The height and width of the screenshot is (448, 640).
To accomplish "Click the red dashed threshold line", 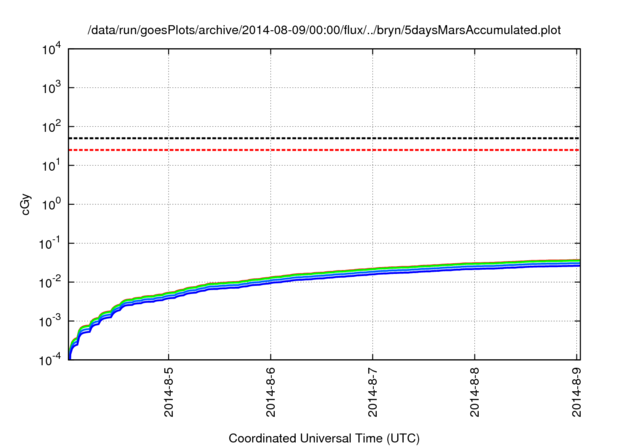I will (x=324, y=150).
